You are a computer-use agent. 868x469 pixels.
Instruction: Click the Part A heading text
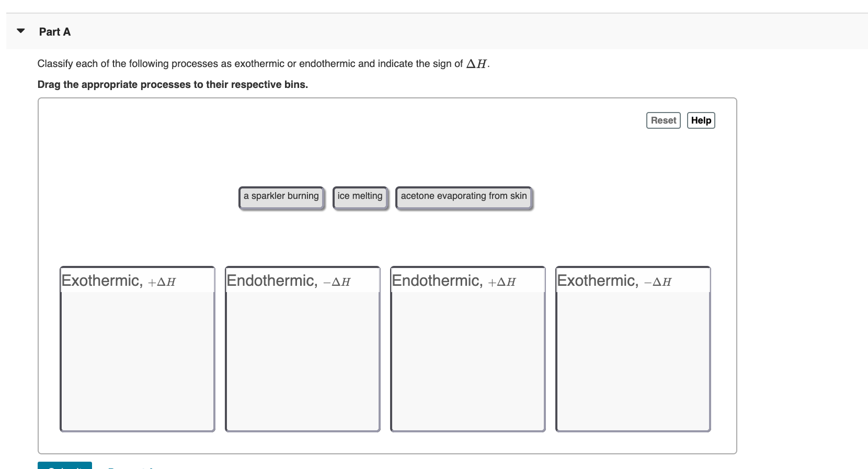[54, 31]
